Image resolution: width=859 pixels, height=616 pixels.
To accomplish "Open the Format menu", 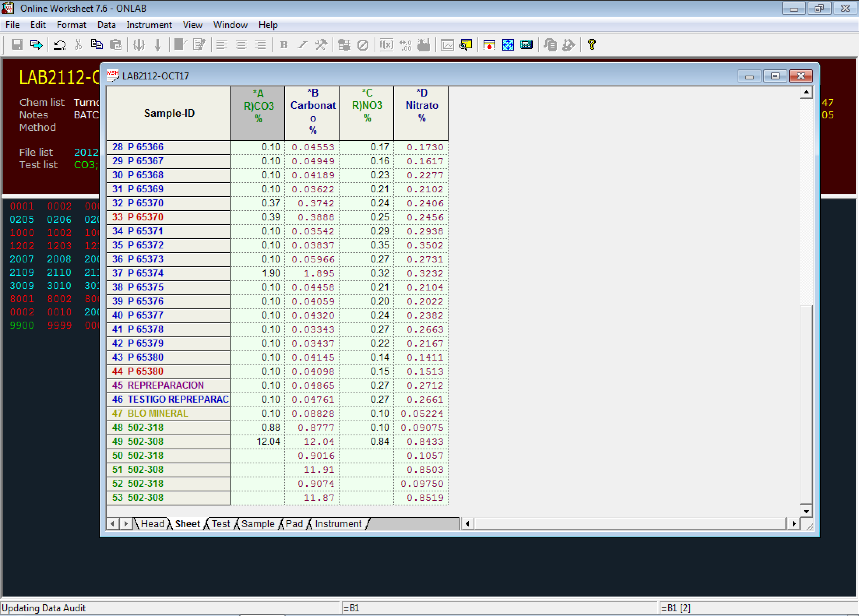I will (71, 25).
